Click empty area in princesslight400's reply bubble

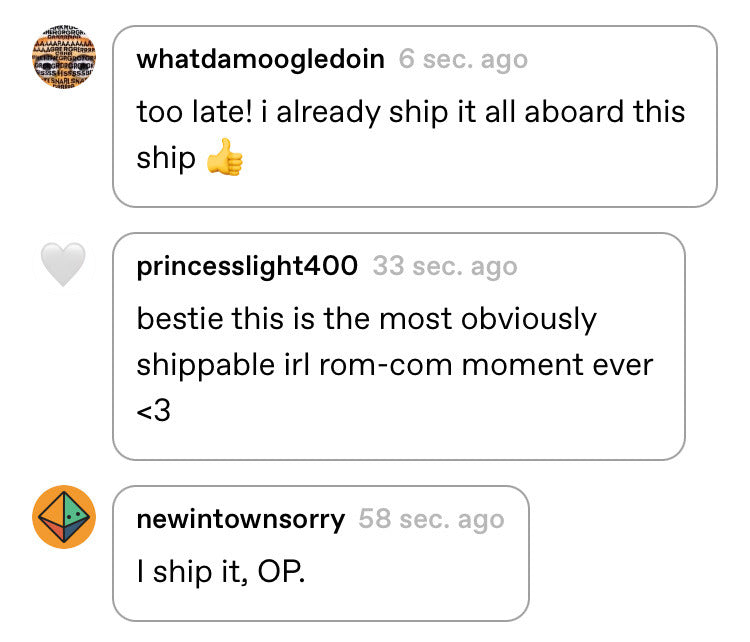[430, 416]
